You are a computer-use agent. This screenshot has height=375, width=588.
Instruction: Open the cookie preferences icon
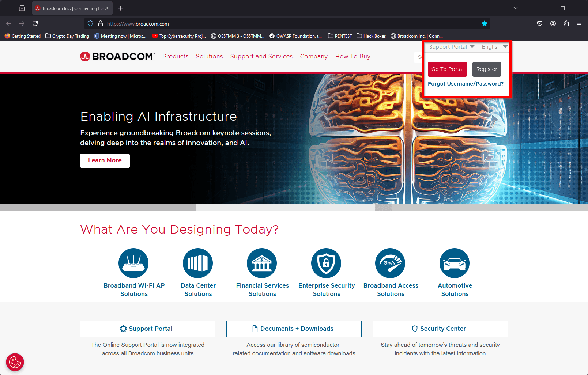pyautogui.click(x=15, y=362)
